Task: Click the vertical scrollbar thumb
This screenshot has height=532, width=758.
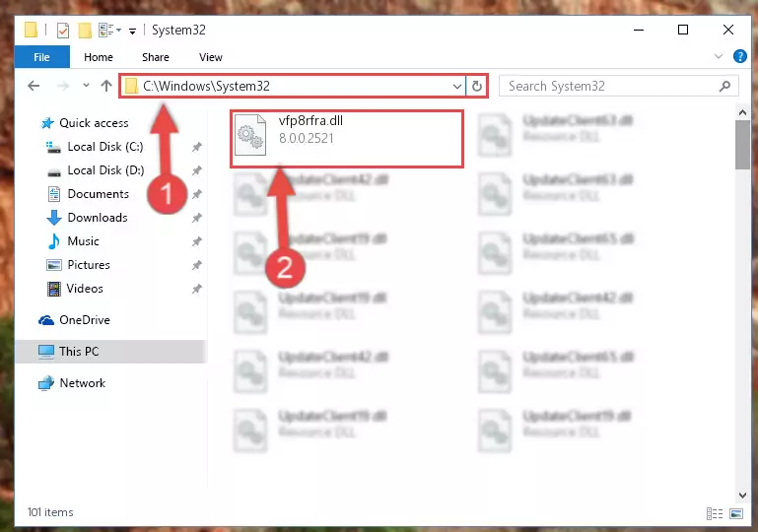Action: click(742, 145)
